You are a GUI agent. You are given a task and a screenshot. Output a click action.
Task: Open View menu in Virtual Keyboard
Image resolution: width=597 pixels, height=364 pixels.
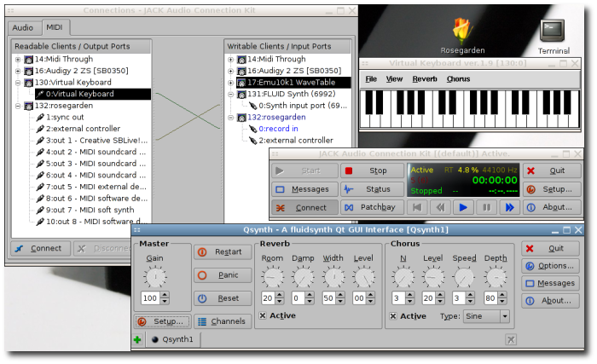pos(394,78)
